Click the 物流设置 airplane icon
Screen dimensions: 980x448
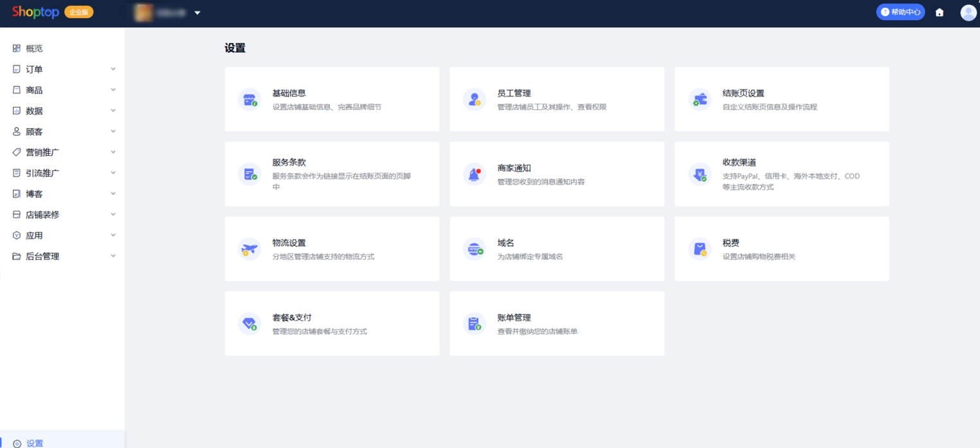click(x=250, y=249)
